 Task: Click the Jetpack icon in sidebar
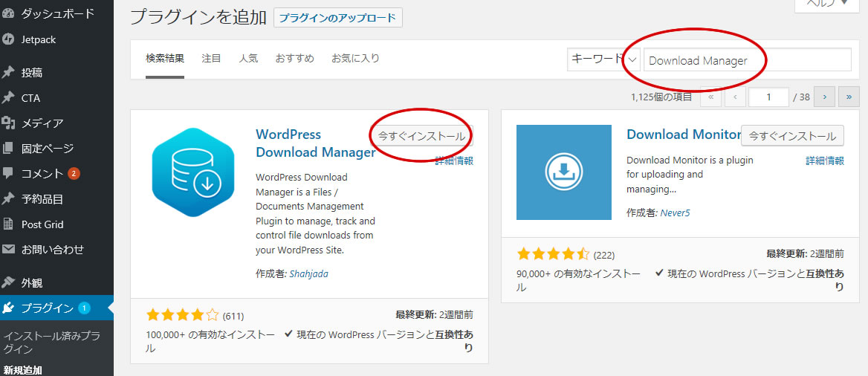click(x=8, y=39)
